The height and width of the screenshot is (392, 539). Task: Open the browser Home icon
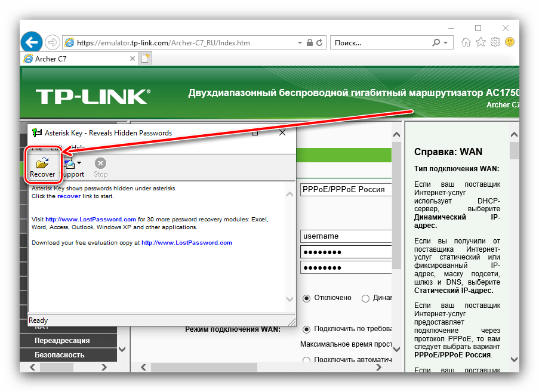click(466, 42)
